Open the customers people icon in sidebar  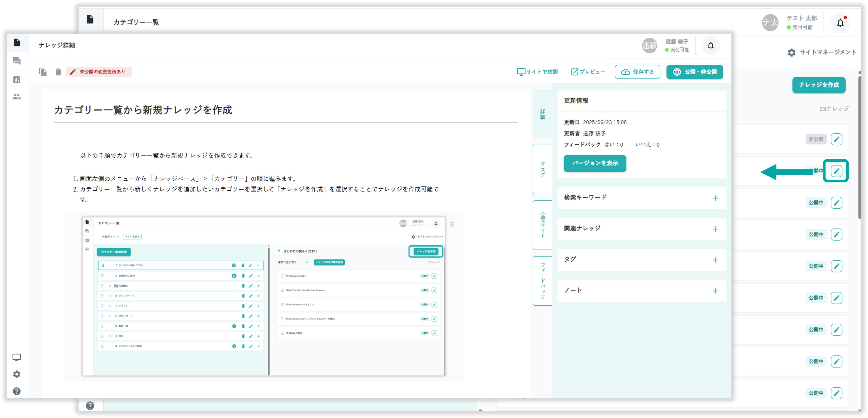(x=16, y=97)
